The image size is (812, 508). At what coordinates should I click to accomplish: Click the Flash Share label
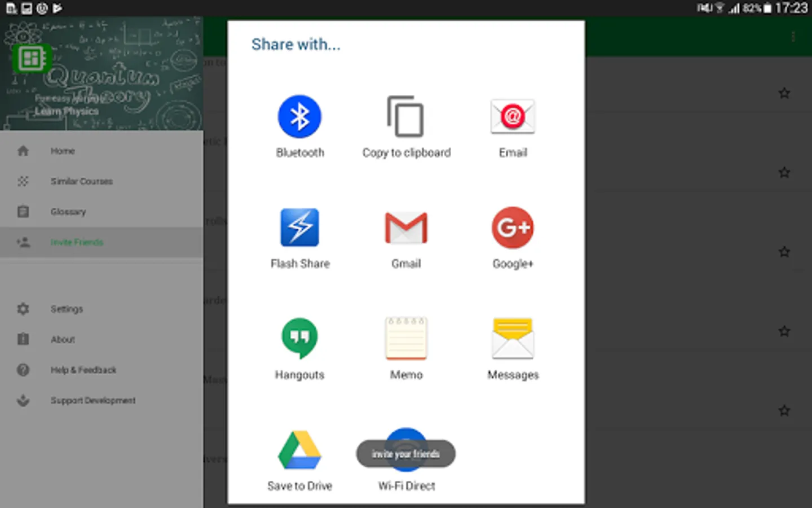coord(300,264)
